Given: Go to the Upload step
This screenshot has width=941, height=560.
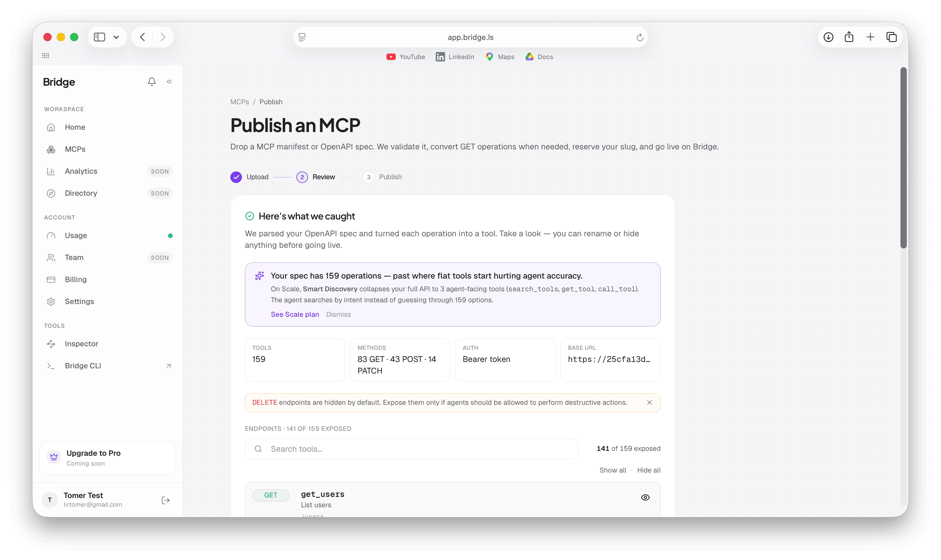Looking at the screenshot, I should [249, 177].
